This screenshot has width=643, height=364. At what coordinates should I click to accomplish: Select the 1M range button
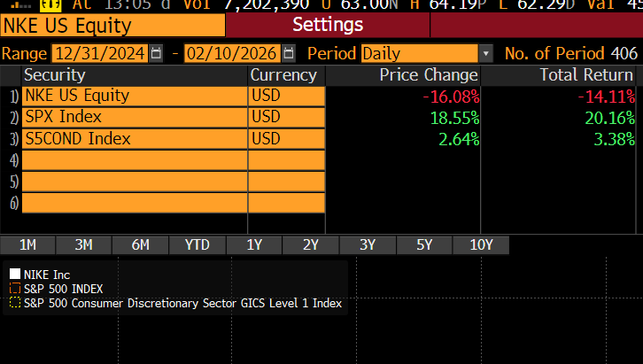pos(27,244)
